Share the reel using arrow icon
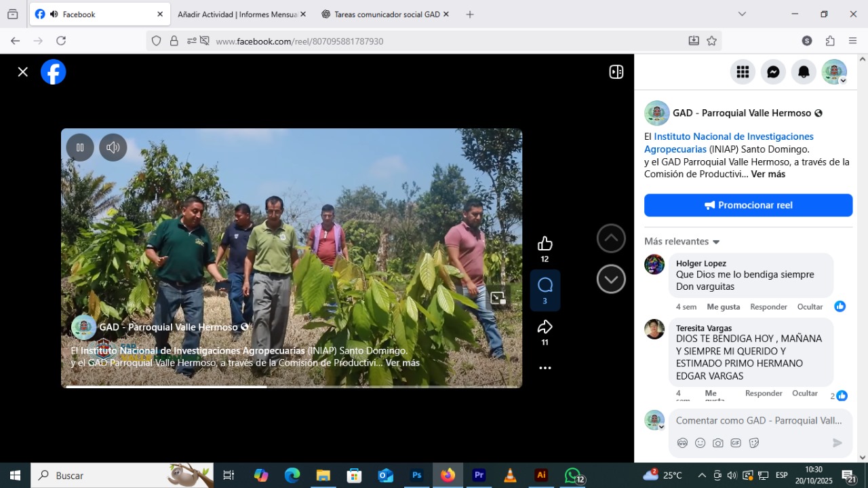 (545, 327)
